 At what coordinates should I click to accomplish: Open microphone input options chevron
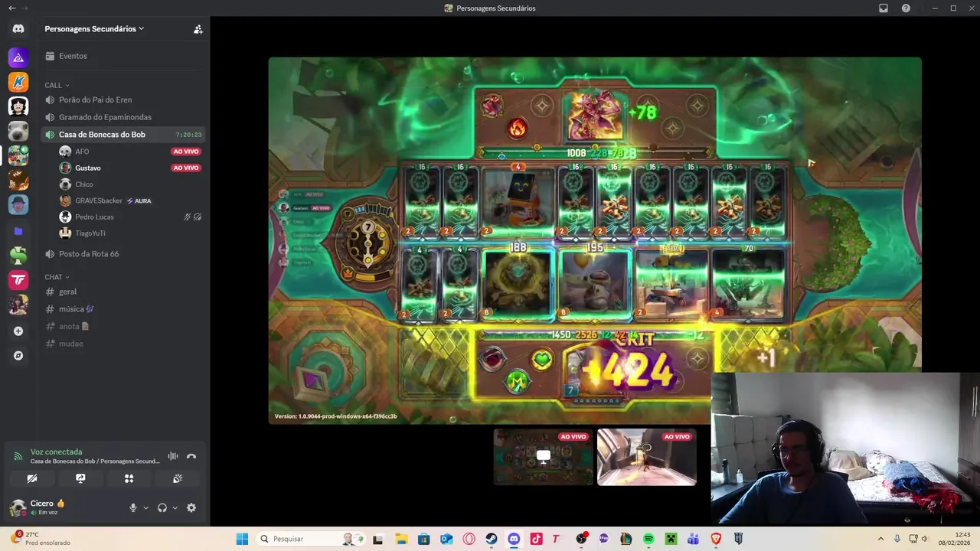tap(145, 508)
